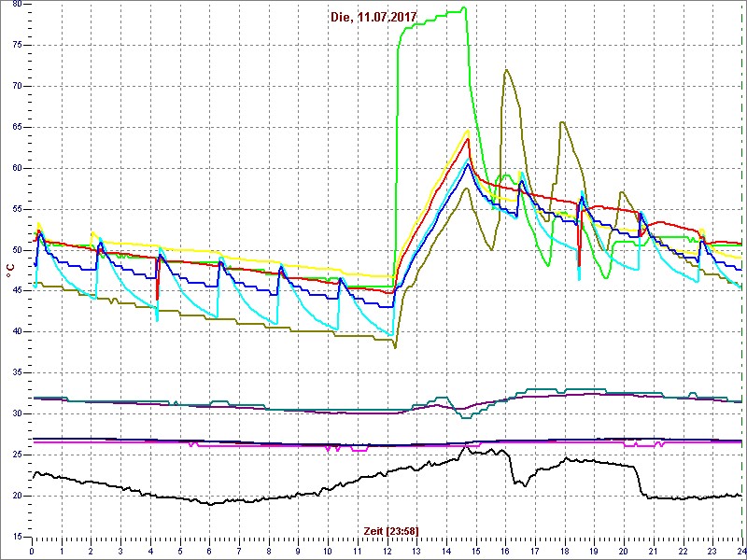
Task: Click the x-axis hour label '21'
Action: pyautogui.click(x=654, y=551)
